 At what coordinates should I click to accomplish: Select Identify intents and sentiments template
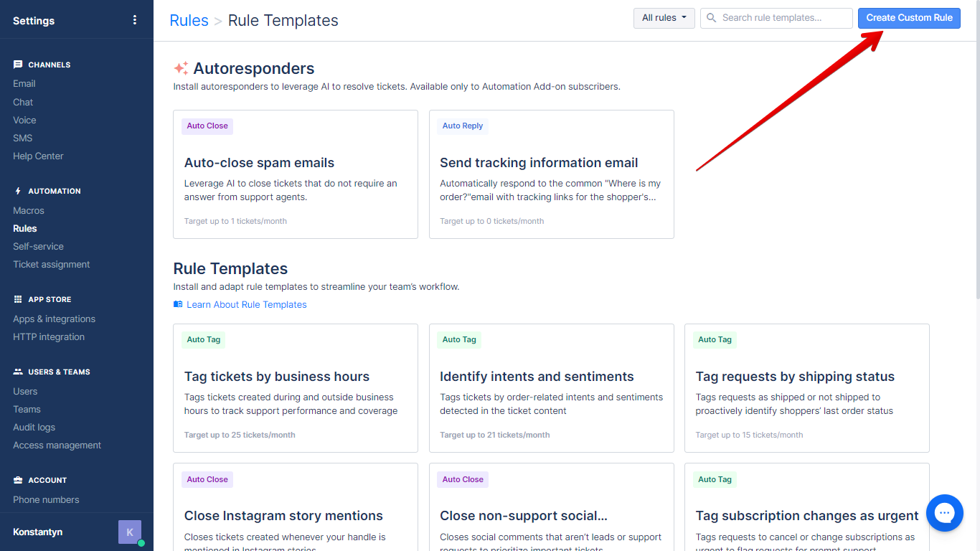coord(551,388)
